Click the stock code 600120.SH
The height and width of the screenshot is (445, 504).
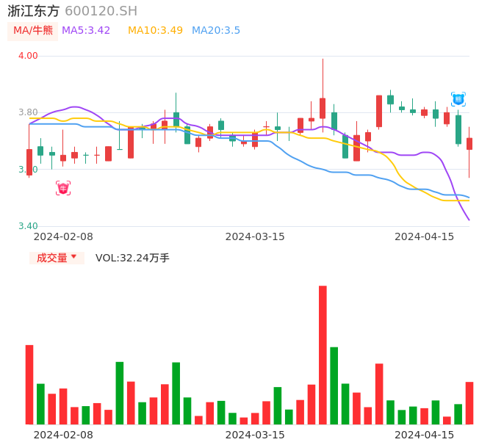tap(101, 11)
